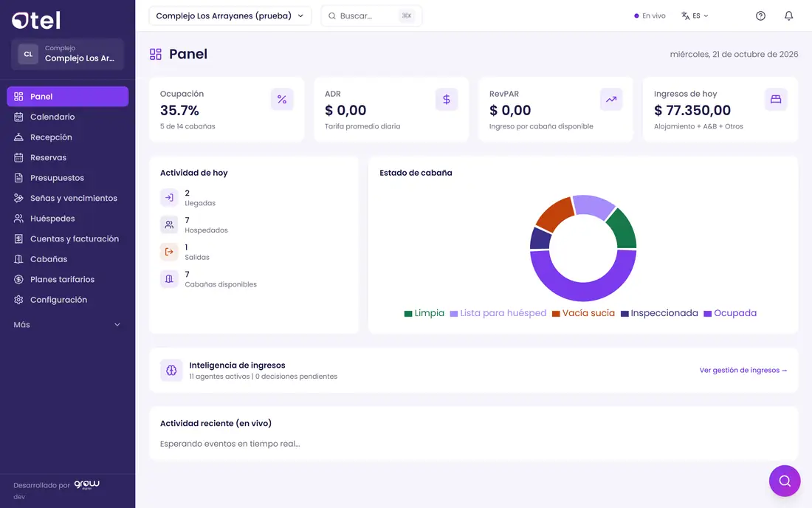Screen dimensions: 812x508
Task: Click the CL complex avatar badge
Action: [28, 54]
